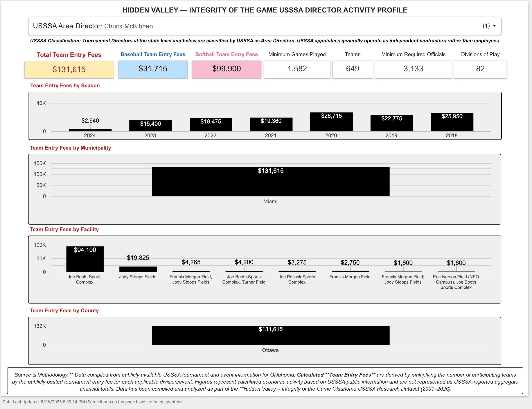Select the Miami municipality bar
Viewport: 532px width, 409px height.
click(x=271, y=182)
